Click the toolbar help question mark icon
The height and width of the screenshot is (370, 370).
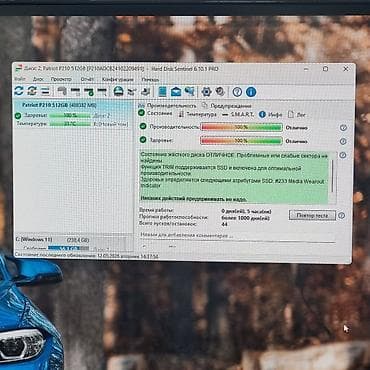pyautogui.click(x=237, y=92)
